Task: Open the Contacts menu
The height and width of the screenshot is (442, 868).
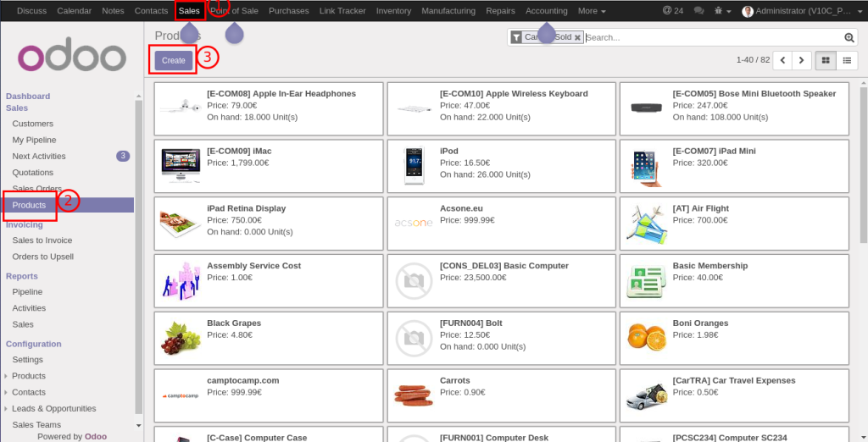Action: pyautogui.click(x=151, y=10)
